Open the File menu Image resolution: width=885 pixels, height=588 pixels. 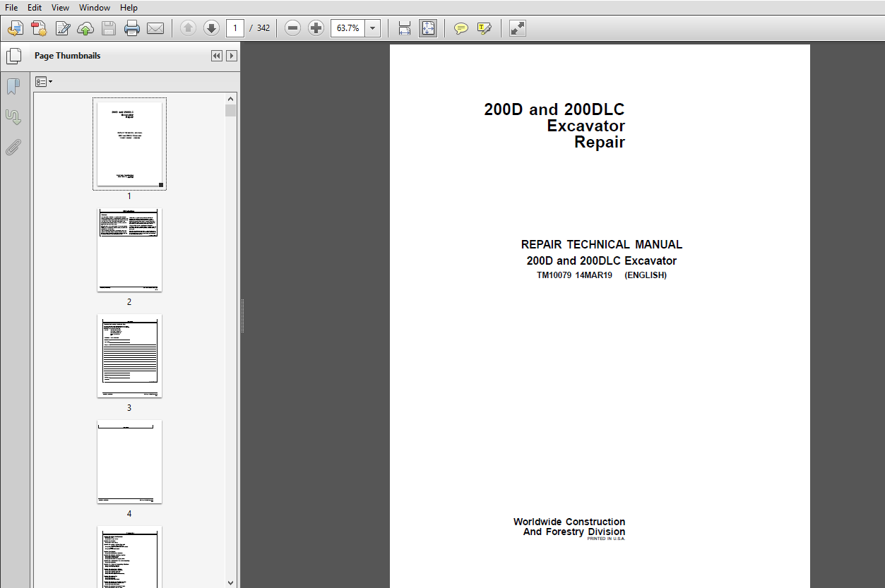[11, 7]
